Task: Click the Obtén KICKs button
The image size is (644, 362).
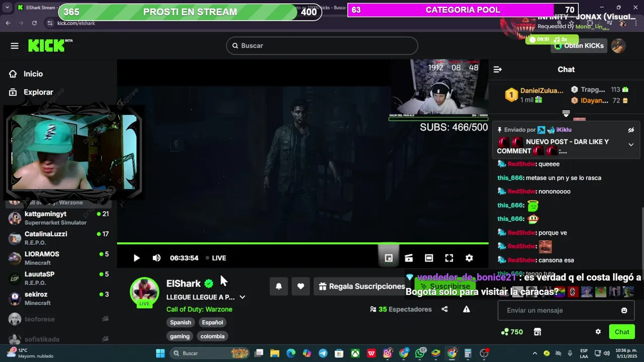Action: coord(579,46)
